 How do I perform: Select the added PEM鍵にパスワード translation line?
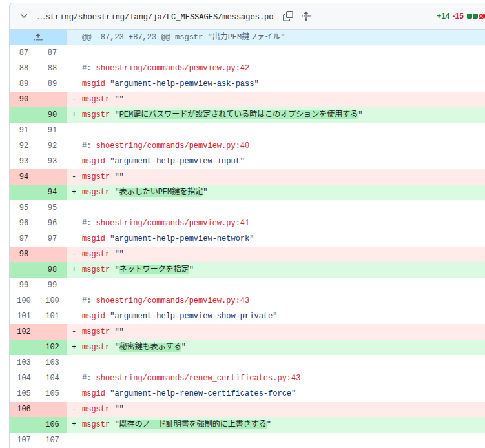(222, 114)
